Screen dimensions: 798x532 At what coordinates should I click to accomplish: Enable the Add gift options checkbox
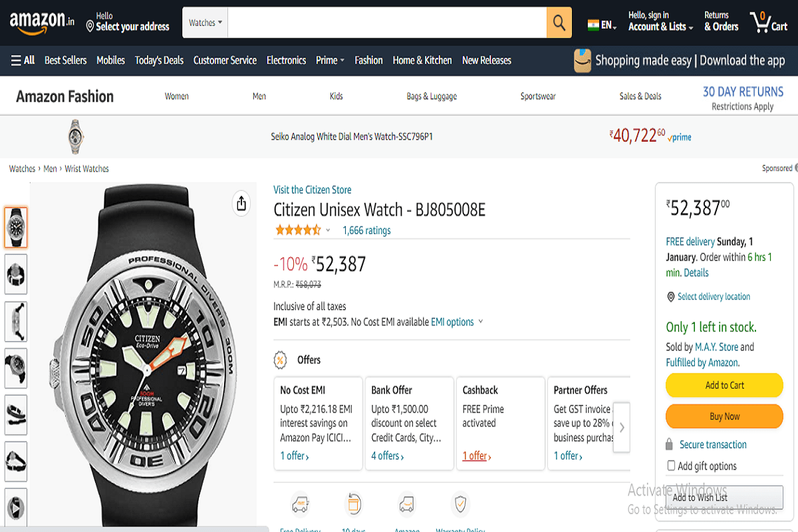[x=671, y=465]
